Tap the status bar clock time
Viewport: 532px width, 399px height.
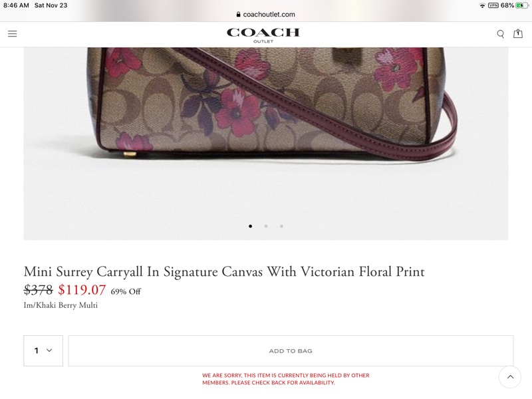click(16, 5)
